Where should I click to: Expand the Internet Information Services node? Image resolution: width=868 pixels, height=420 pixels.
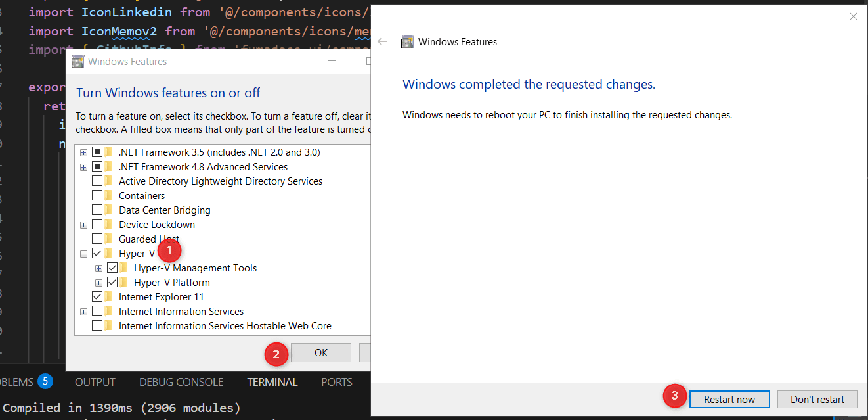(83, 312)
